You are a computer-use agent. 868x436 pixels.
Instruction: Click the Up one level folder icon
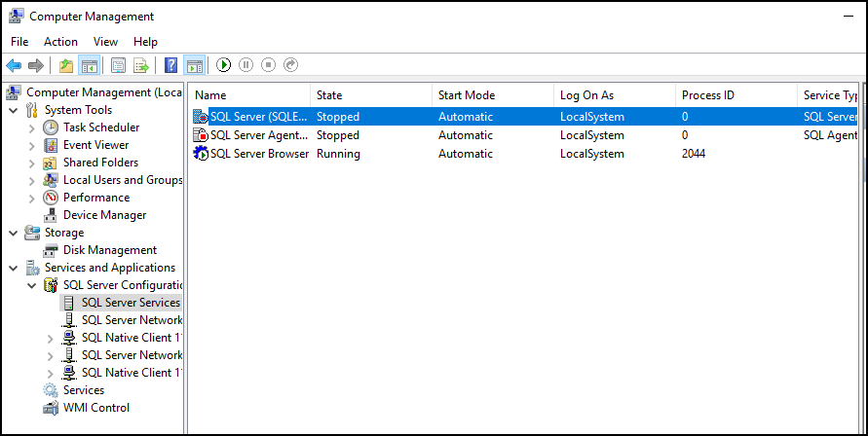point(66,66)
